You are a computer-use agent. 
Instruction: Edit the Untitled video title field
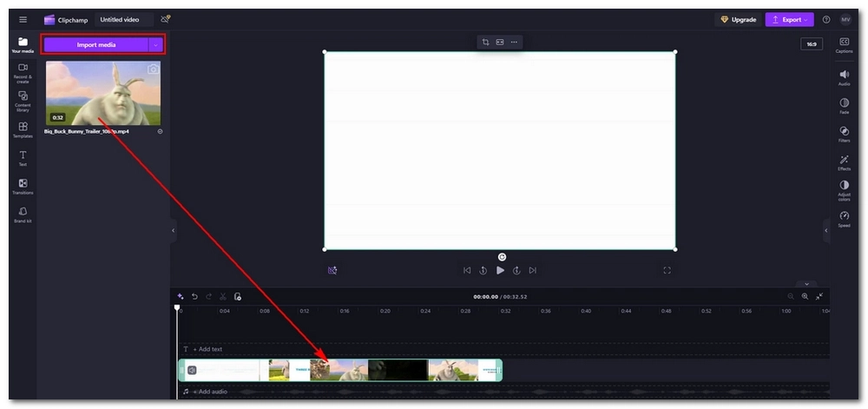coord(124,20)
